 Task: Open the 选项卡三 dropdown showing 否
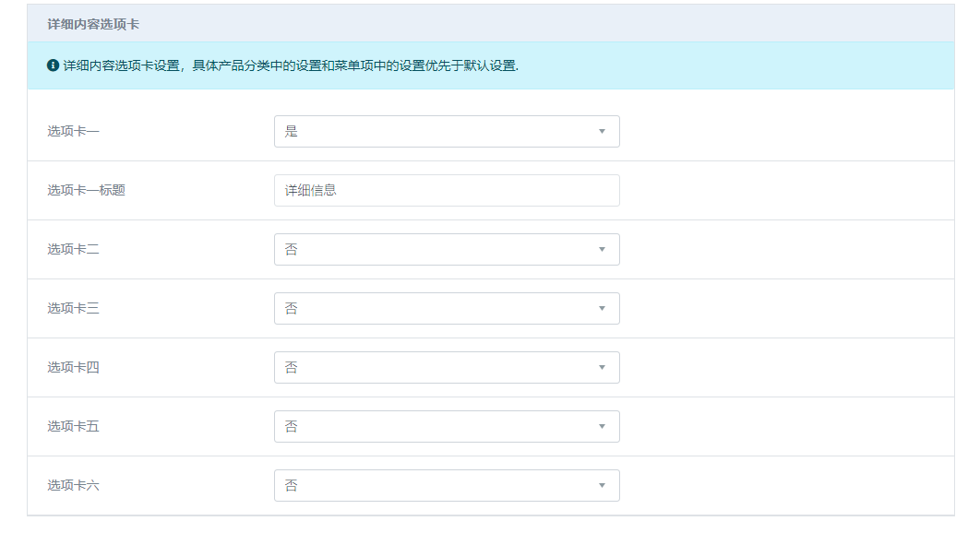pos(446,309)
